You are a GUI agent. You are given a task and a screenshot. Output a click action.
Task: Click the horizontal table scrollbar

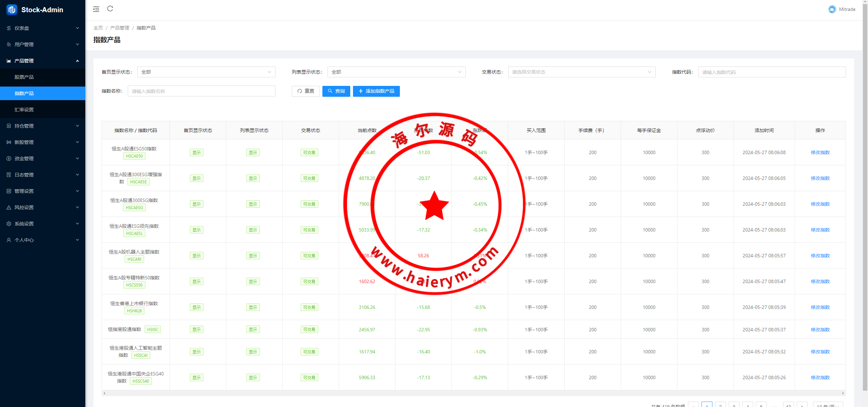click(473, 393)
